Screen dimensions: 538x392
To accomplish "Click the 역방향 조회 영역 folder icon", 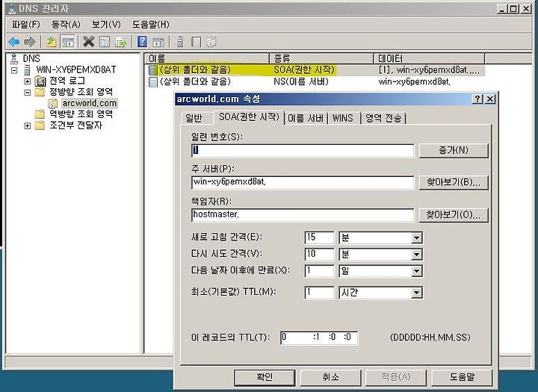I will point(40,114).
